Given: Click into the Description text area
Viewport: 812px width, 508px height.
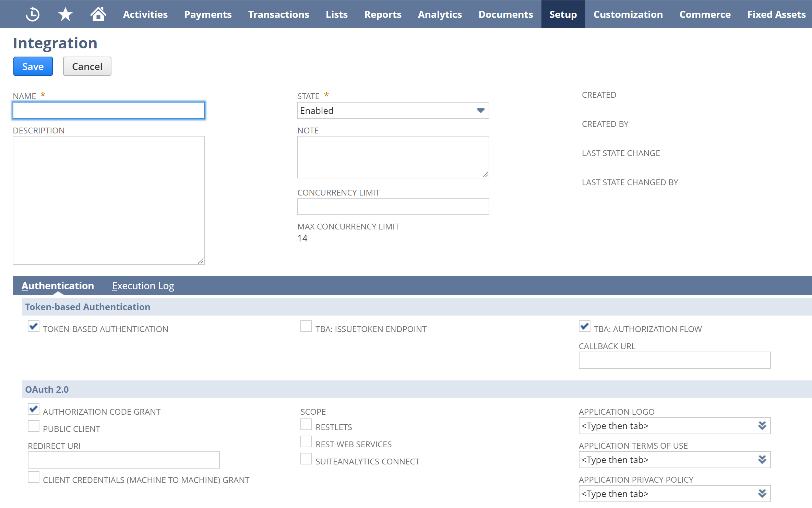Looking at the screenshot, I should click(x=109, y=200).
